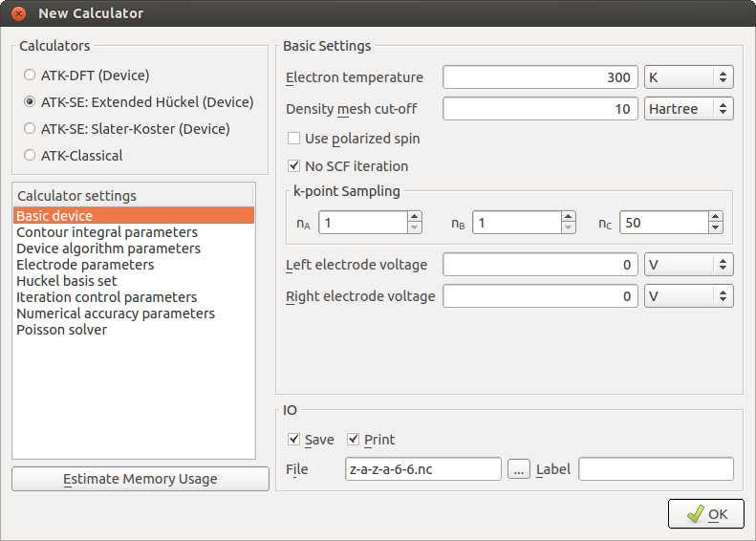756x541 pixels.
Task: Open Huckel basis set settings
Action: [x=134, y=281]
